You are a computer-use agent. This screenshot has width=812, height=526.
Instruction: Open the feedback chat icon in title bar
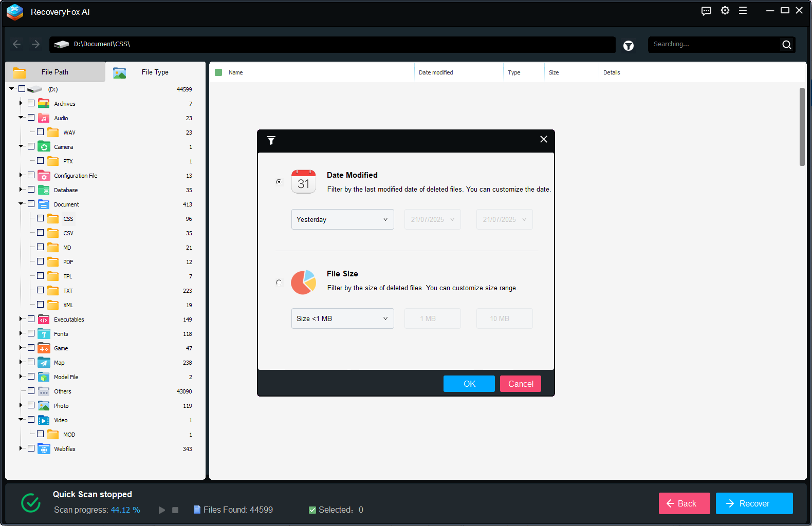pyautogui.click(x=706, y=11)
